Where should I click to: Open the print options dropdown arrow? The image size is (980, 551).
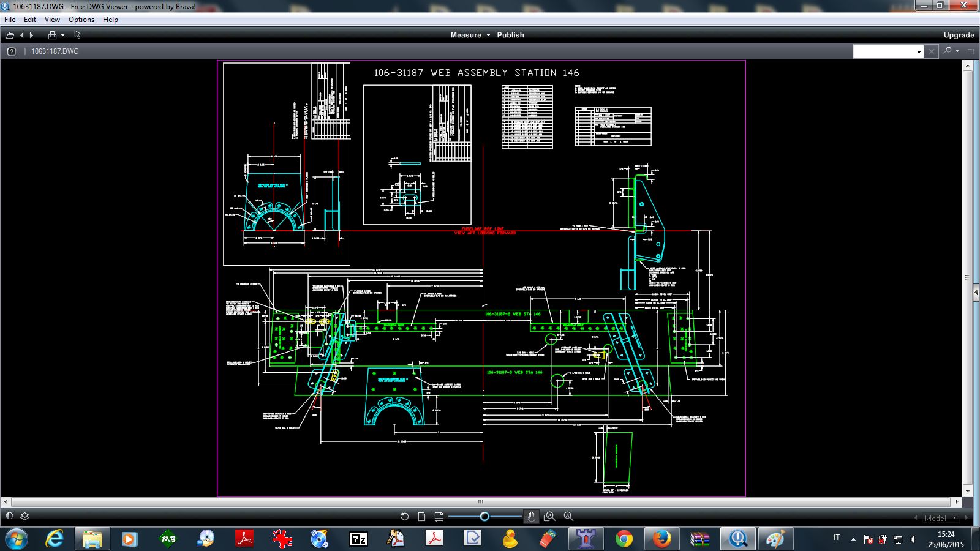click(x=62, y=35)
